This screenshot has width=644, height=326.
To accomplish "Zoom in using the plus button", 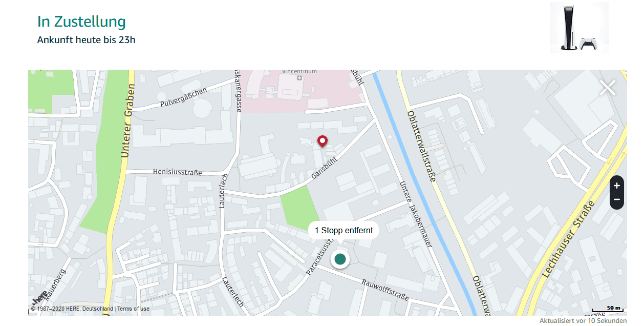I will (617, 185).
